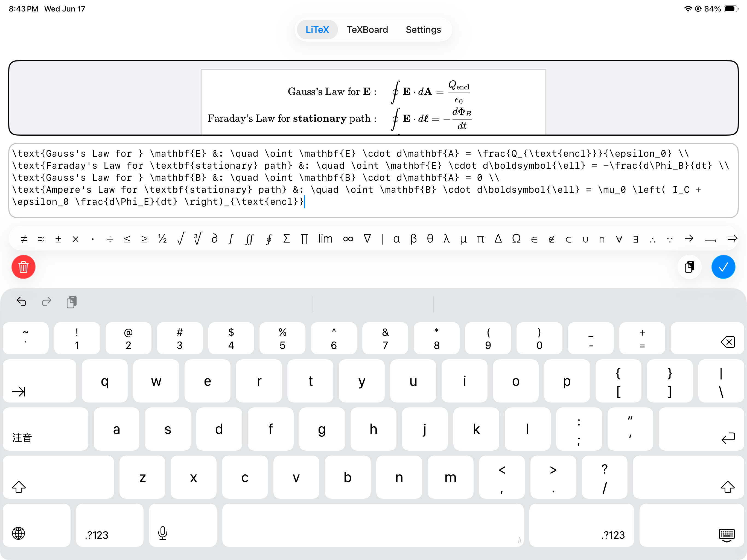The image size is (747, 560).
Task: Tap the left shift key
Action: click(59, 477)
